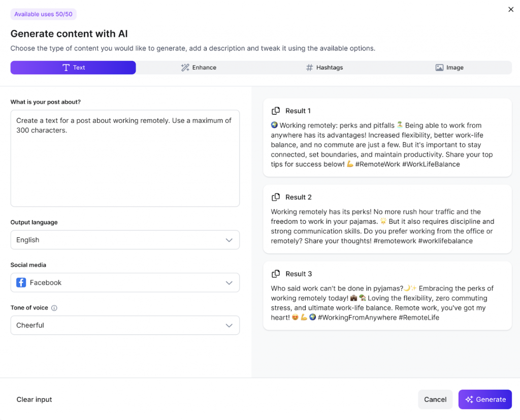Copy Result 3 using its copy icon
Screen dimensions: 520x420
point(276,274)
